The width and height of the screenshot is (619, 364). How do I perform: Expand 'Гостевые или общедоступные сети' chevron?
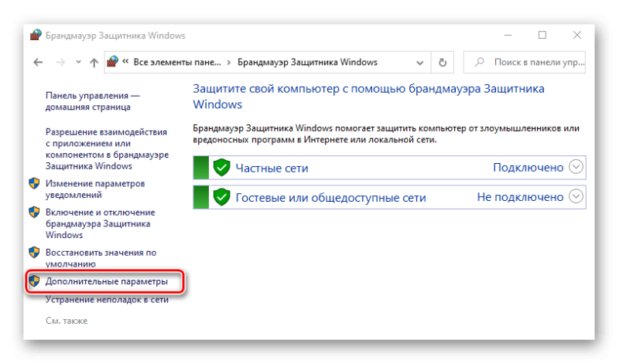[576, 196]
